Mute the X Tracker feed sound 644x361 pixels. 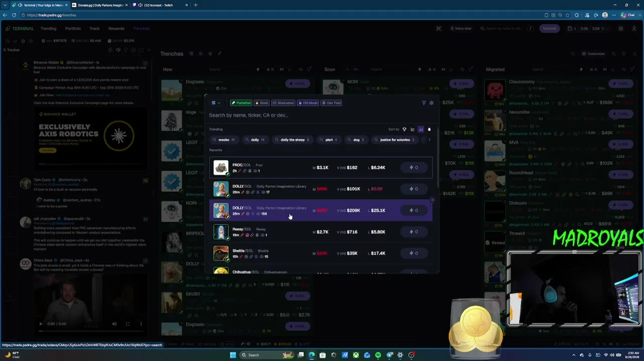118,50
